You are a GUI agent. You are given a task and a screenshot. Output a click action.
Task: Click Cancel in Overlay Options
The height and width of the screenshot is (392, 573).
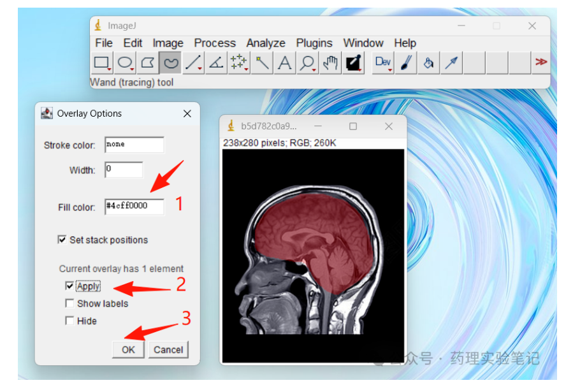tap(168, 350)
